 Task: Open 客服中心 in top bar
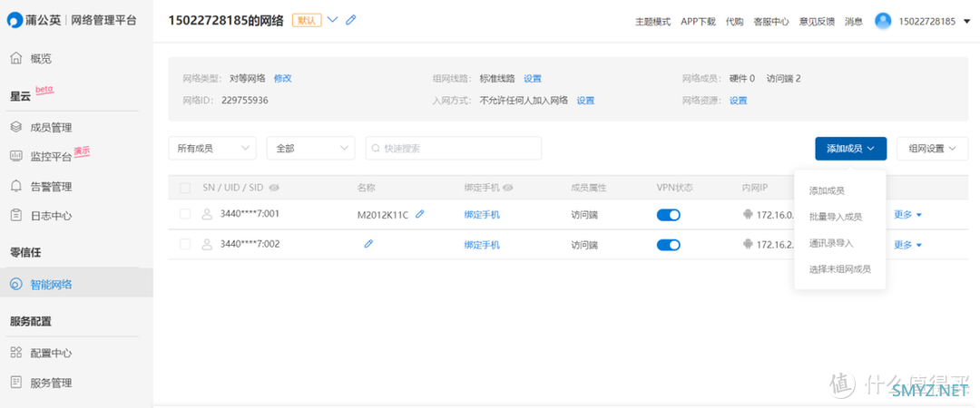coord(771,22)
